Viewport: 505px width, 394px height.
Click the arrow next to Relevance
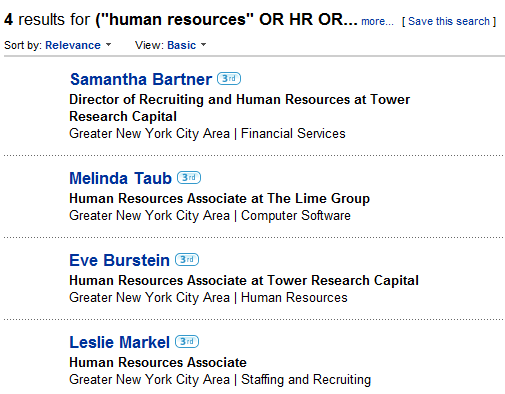(x=108, y=44)
